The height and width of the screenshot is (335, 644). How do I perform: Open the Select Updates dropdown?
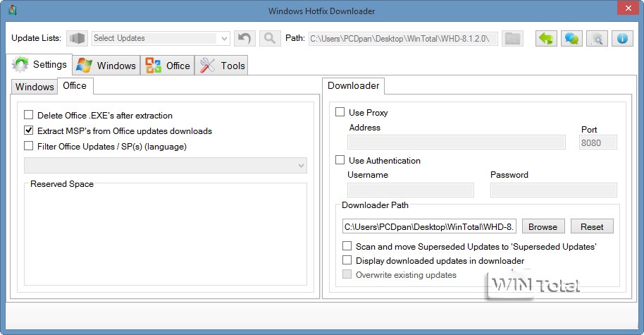pyautogui.click(x=161, y=38)
